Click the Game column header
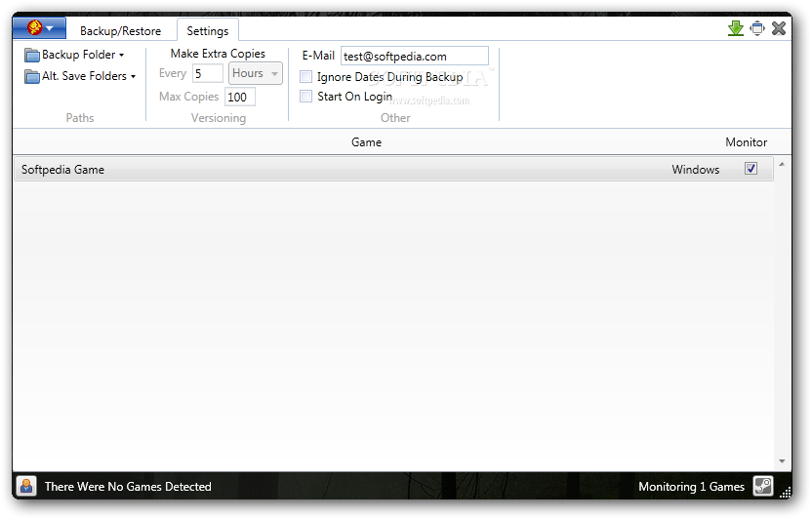The width and height of the screenshot is (812, 519). pyautogui.click(x=366, y=142)
